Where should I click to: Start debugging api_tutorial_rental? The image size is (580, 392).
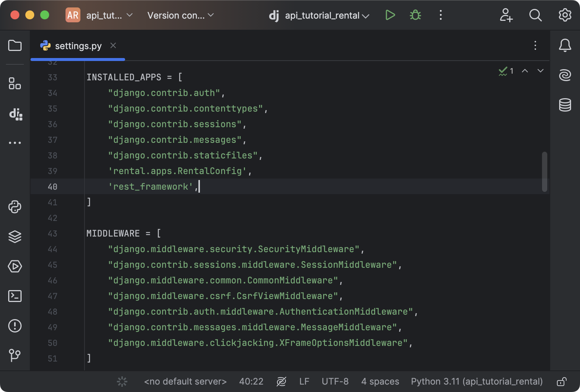415,15
